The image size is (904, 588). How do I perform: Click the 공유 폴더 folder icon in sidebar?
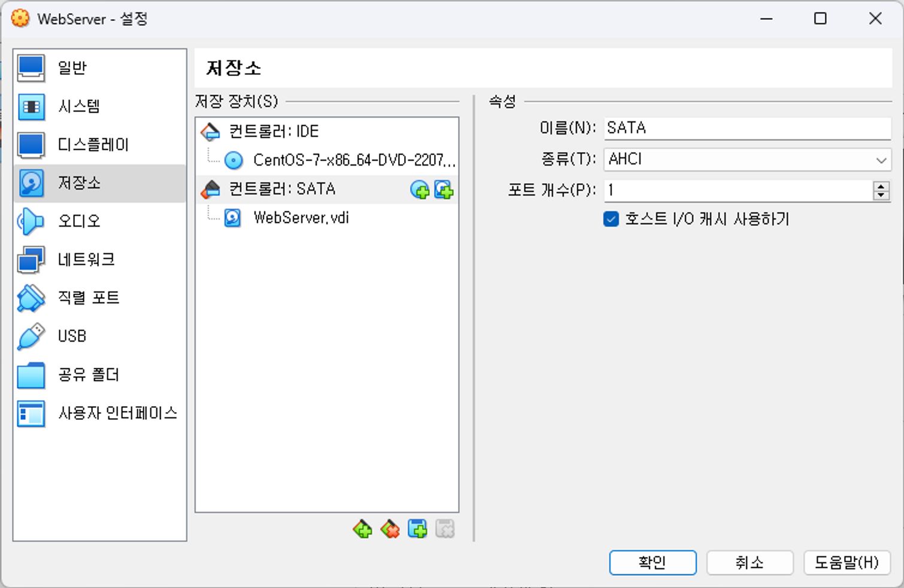[x=31, y=374]
